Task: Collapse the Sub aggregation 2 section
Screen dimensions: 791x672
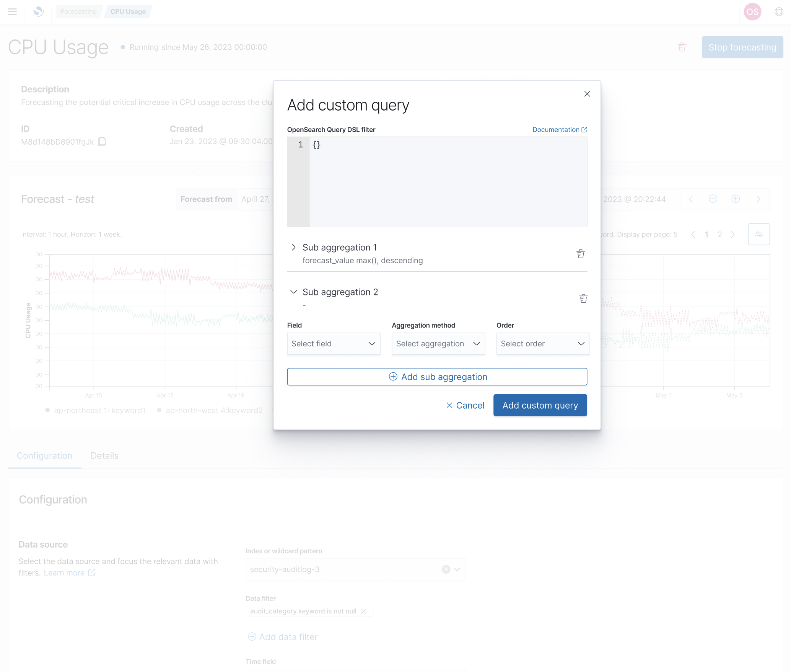Action: pyautogui.click(x=293, y=292)
